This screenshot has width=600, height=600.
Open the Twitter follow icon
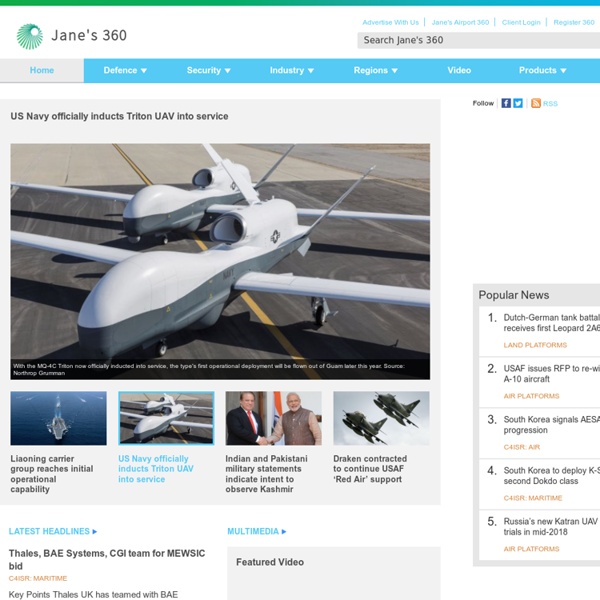(x=518, y=103)
